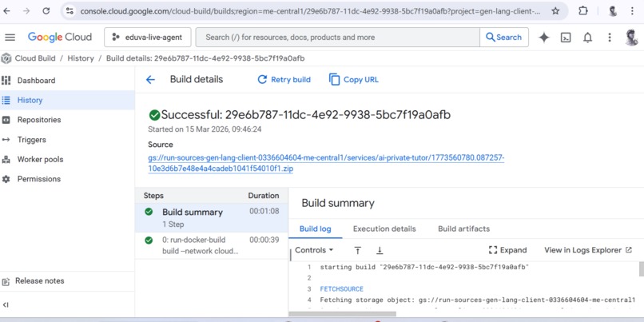
Task: Click the Search button
Action: [504, 38]
